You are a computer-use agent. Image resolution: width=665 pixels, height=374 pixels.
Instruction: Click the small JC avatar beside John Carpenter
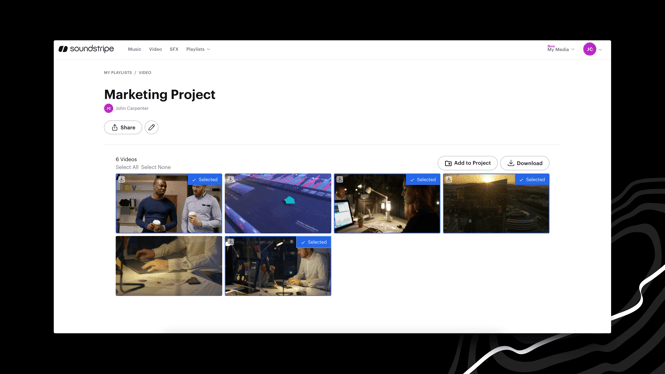[109, 108]
